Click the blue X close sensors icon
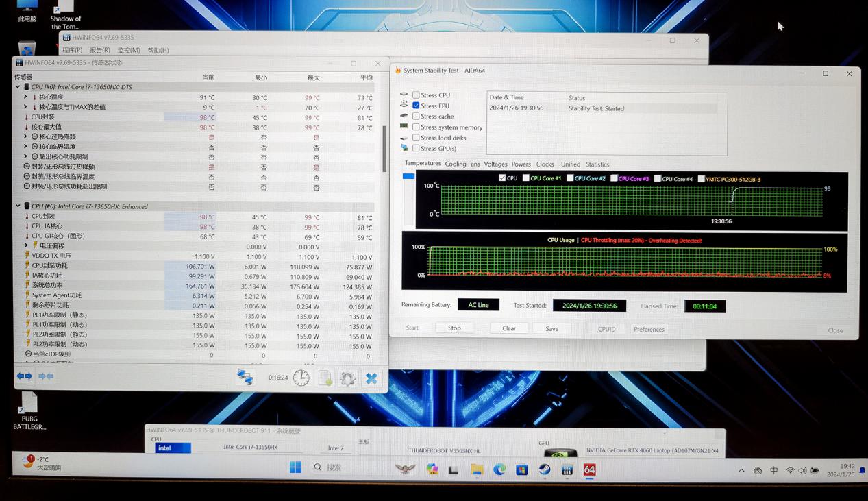Image resolution: width=868 pixels, height=501 pixels. [371, 378]
